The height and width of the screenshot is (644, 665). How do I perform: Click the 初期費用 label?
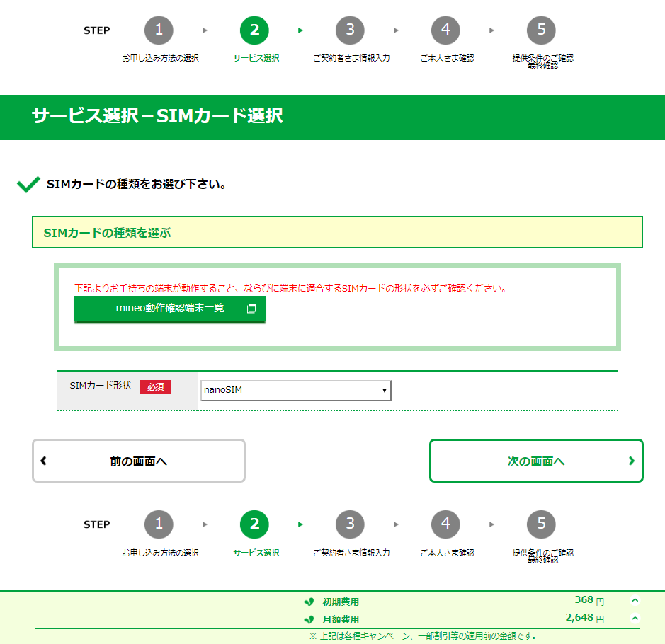[341, 602]
